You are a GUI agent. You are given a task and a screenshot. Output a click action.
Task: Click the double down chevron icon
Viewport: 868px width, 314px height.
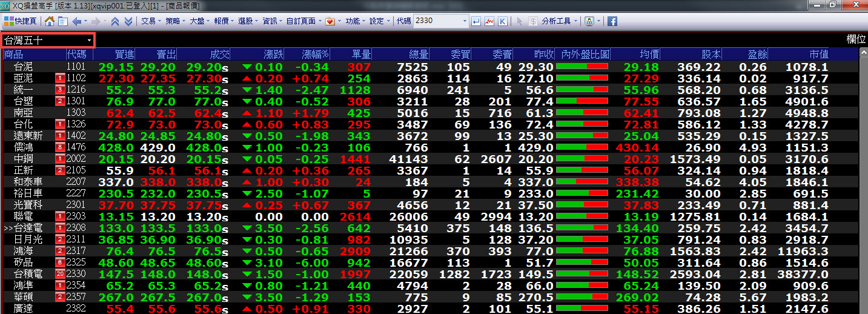[128, 21]
